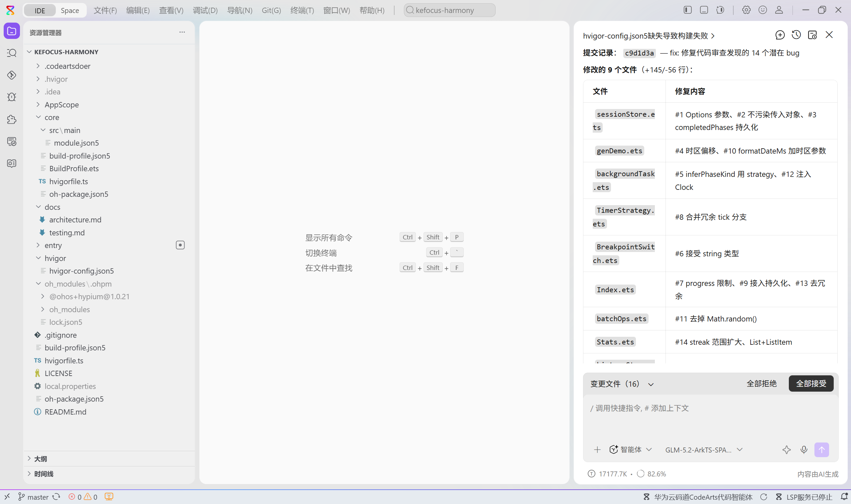Close the AI chat panel
This screenshot has width=851, height=504.
[x=829, y=35]
